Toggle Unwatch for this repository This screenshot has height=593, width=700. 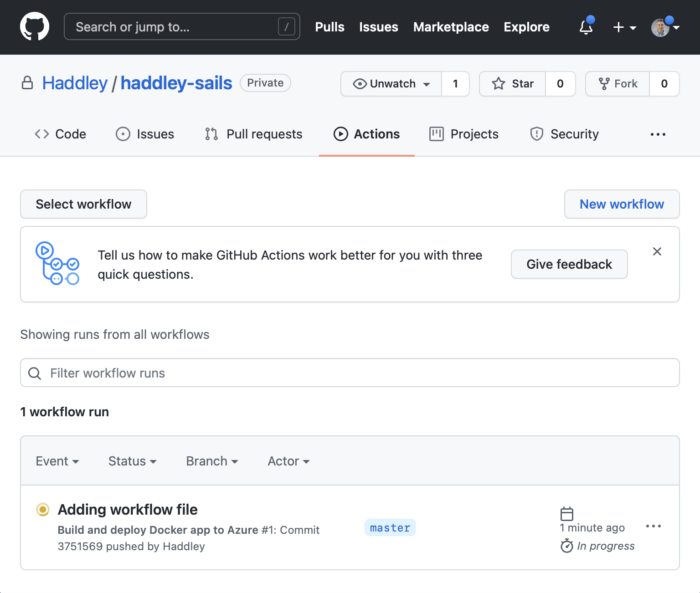pyautogui.click(x=391, y=84)
